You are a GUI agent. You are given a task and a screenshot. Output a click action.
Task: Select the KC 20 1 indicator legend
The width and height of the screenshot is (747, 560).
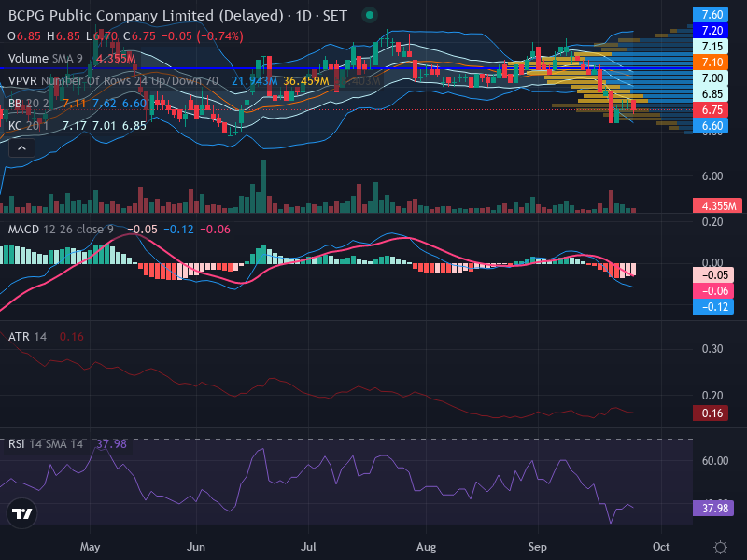(78, 126)
